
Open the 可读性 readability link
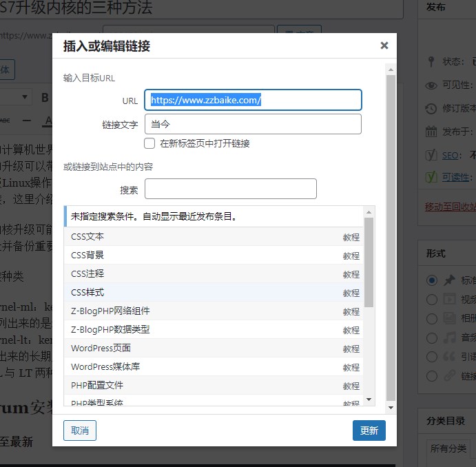coord(455,177)
